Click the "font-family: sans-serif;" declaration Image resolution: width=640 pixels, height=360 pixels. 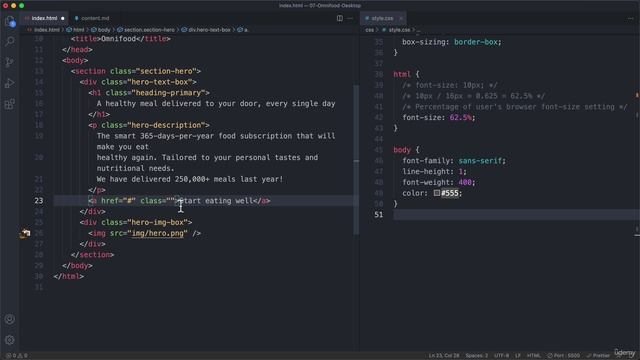click(454, 161)
